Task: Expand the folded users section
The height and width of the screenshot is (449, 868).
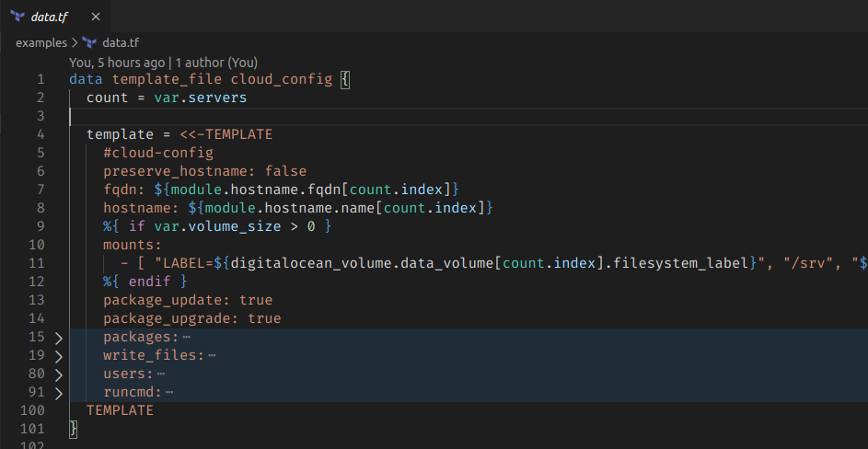Action: (x=59, y=374)
